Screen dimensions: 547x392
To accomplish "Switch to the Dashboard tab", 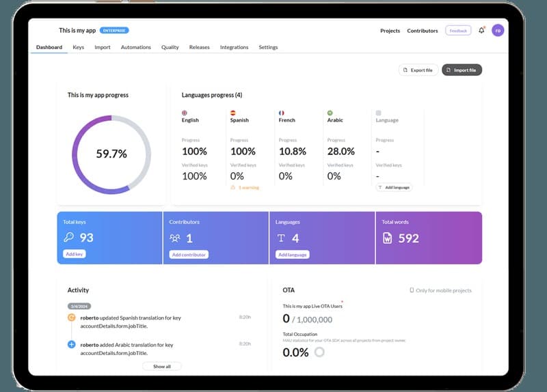I will 49,47.
